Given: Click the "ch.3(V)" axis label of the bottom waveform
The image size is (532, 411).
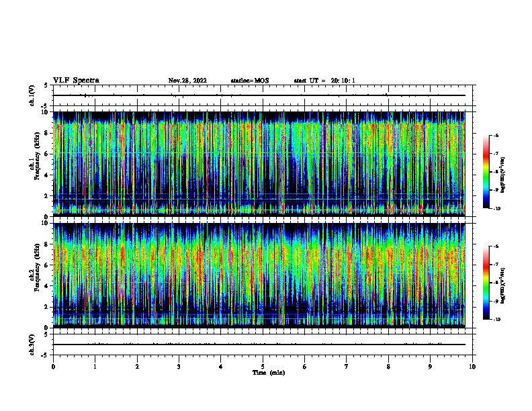Looking at the screenshot, I should click(32, 345).
